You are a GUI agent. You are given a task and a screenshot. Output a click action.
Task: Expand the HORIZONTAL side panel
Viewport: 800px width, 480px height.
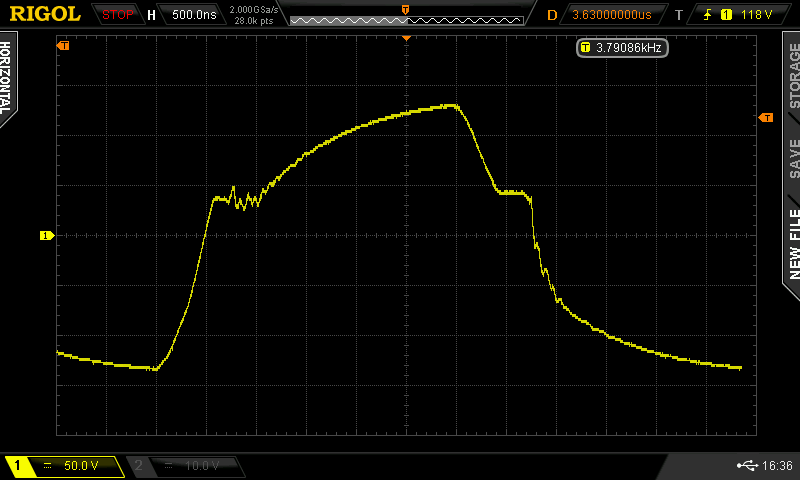tap(8, 80)
